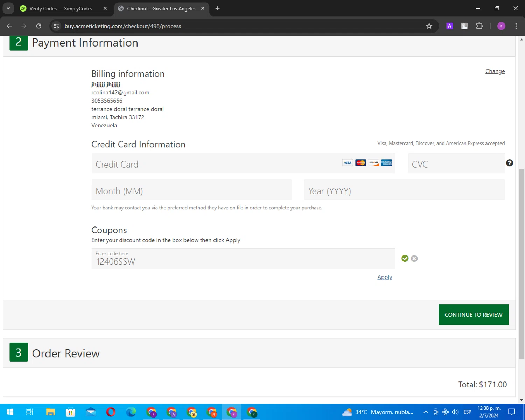Click the email rcolina142@gmail.com
Screen dimensions: 525x420
120,92
